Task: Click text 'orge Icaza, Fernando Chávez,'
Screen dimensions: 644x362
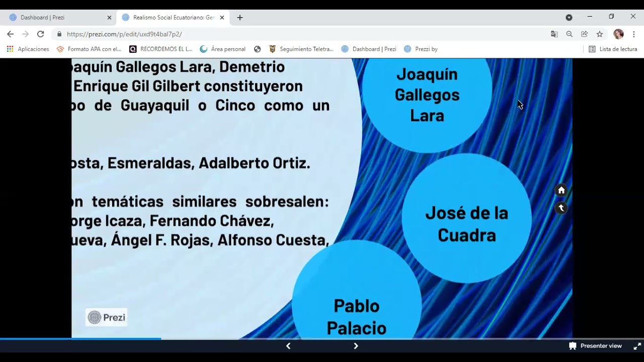Action: click(x=173, y=221)
